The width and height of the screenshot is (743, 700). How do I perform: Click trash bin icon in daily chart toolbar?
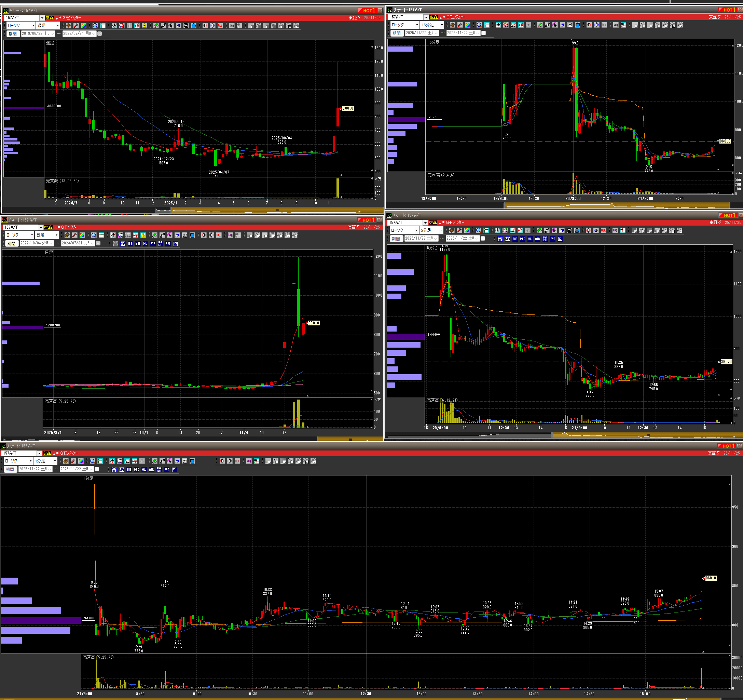point(192,235)
